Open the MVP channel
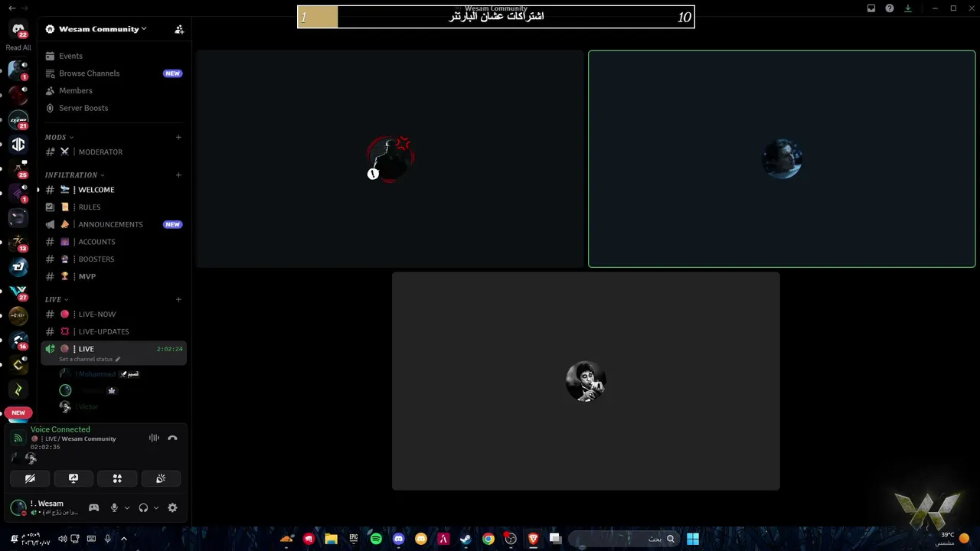980x551 pixels. point(113,276)
